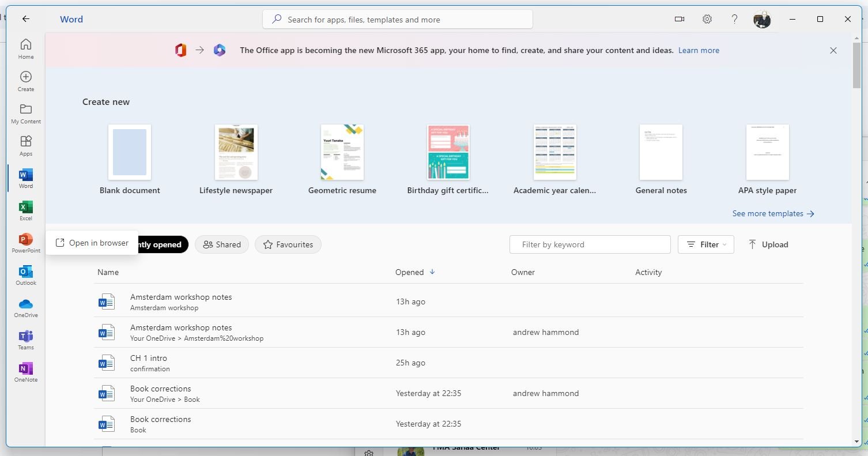Click the search box at top
The width and height of the screenshot is (868, 456).
398,19
